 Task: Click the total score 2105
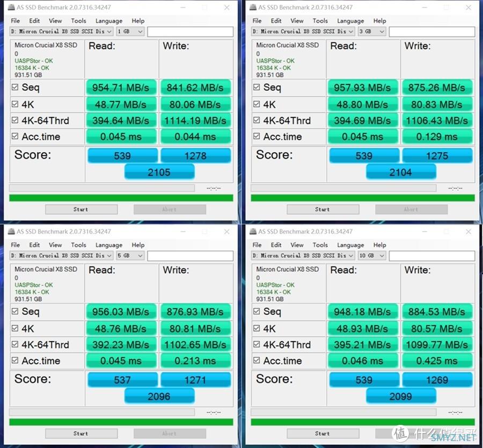point(159,172)
